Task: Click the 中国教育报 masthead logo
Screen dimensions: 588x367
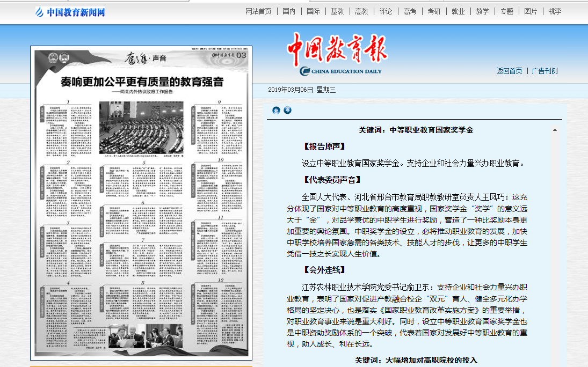Action: tap(337, 54)
